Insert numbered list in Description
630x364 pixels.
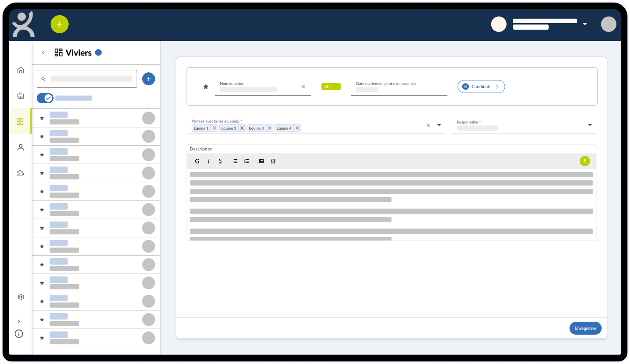(x=246, y=161)
